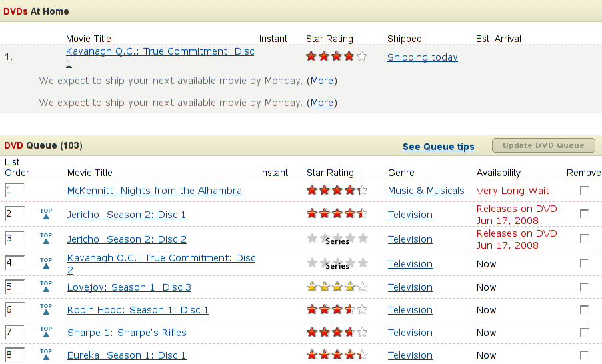The height and width of the screenshot is (364, 602).
Task: Expand first 'More' shipping details link
Action: 321,81
